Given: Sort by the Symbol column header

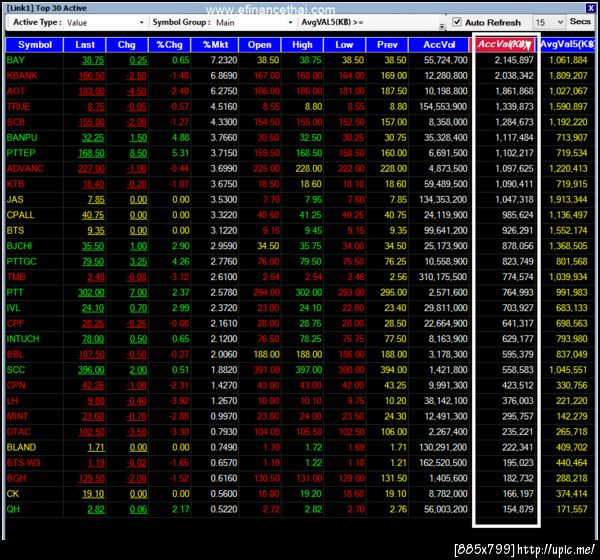Looking at the screenshot, I should (x=34, y=45).
